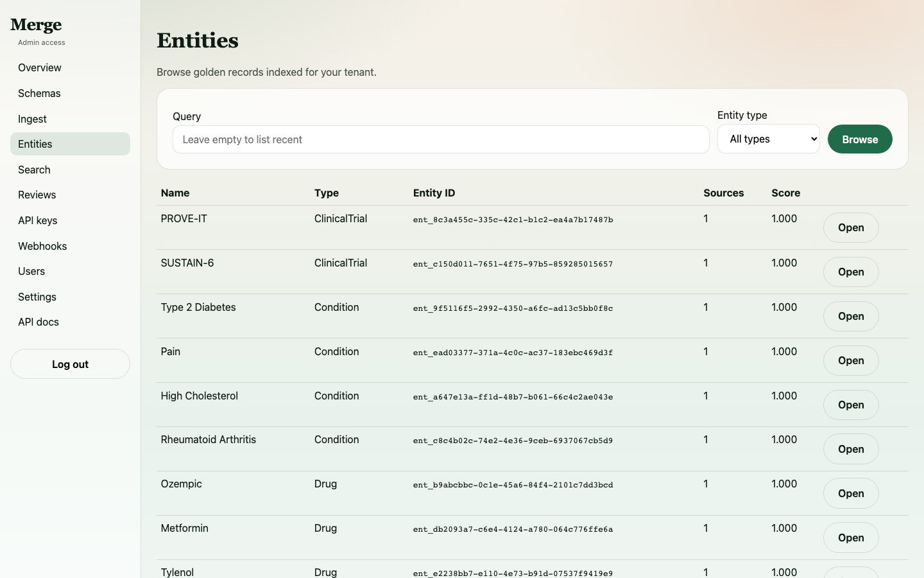The width and height of the screenshot is (924, 578).
Task: Select the SUSTAIN-6 name cell
Action: pyautogui.click(x=187, y=263)
